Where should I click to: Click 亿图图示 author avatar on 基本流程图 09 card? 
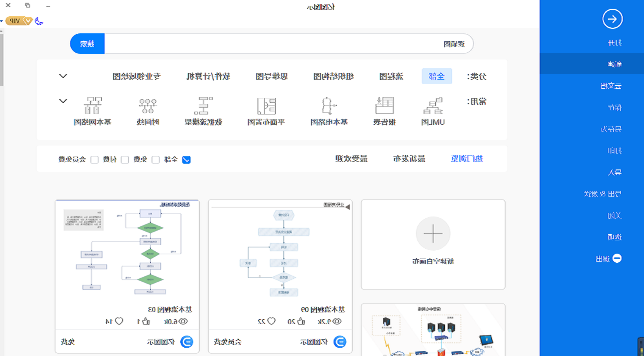click(340, 342)
